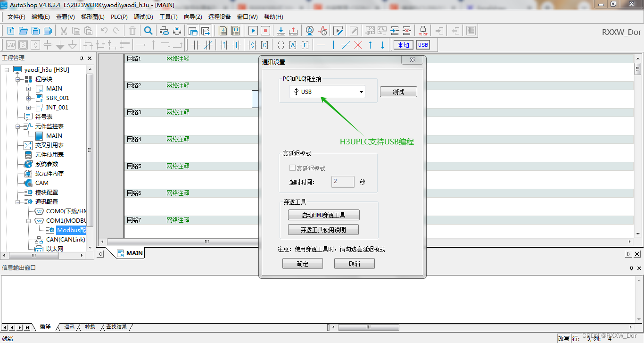Image resolution: width=644 pixels, height=343 pixels.
Task: Open the find/search tool on the toolbar
Action: pyautogui.click(x=148, y=30)
